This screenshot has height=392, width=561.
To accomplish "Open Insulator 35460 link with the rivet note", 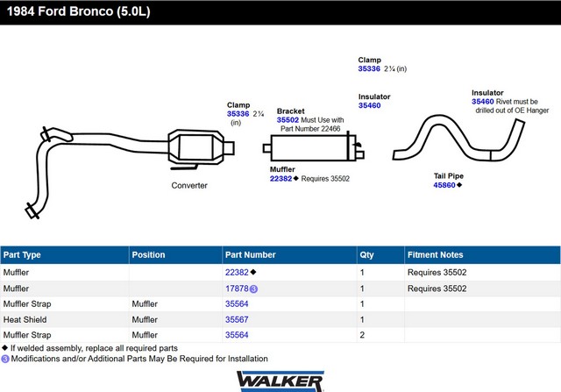I will [x=483, y=102].
